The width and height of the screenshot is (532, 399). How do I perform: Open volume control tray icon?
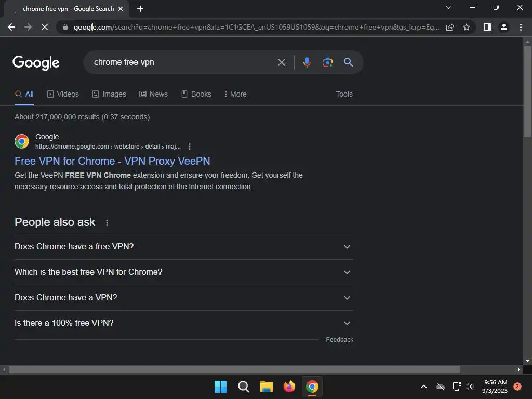point(469,387)
